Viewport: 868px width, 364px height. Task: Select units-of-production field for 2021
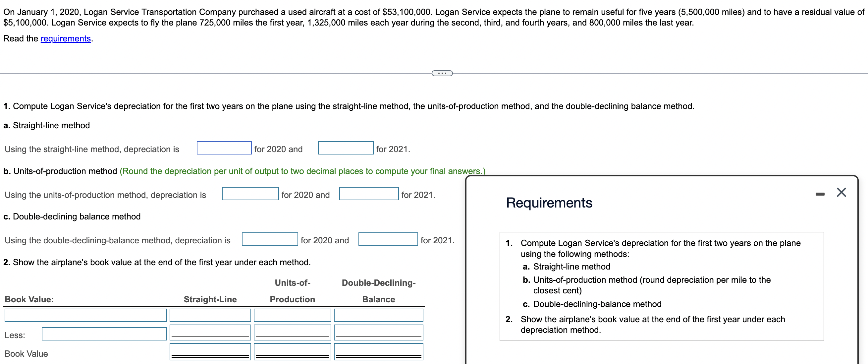pos(369,194)
